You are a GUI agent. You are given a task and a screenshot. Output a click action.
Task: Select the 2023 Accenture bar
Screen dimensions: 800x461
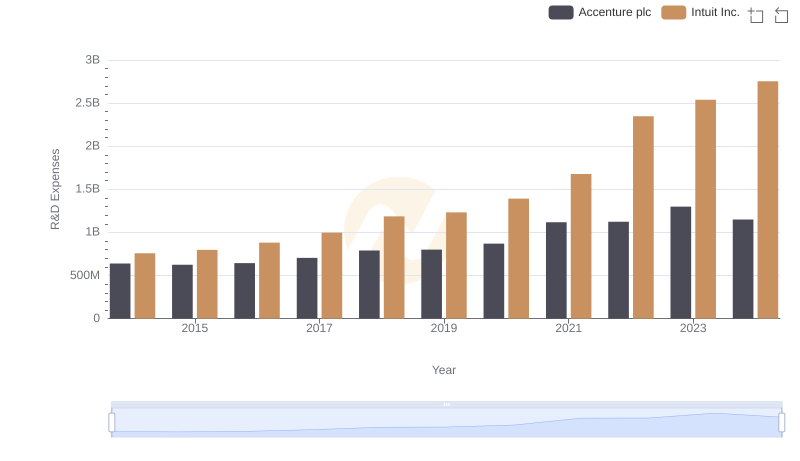[x=680, y=263]
